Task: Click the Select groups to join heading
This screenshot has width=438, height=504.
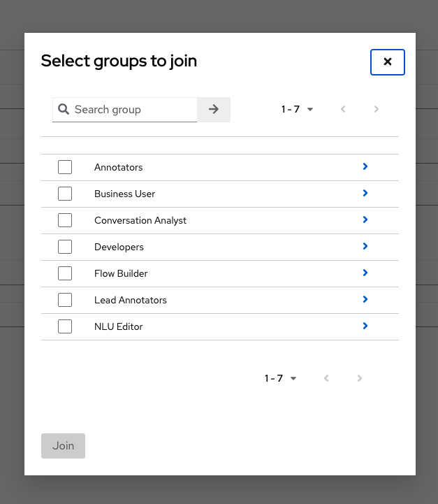Action: [x=119, y=61]
